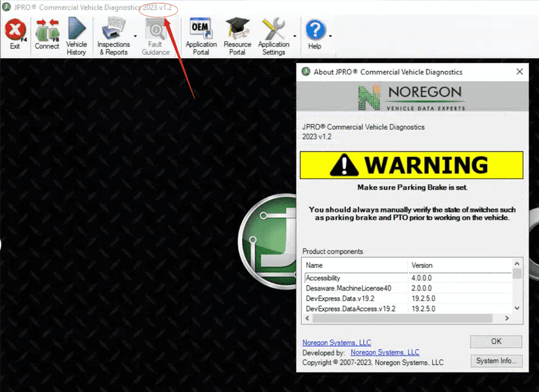Expand Inspections & Reports dropdown arrow

(135, 36)
